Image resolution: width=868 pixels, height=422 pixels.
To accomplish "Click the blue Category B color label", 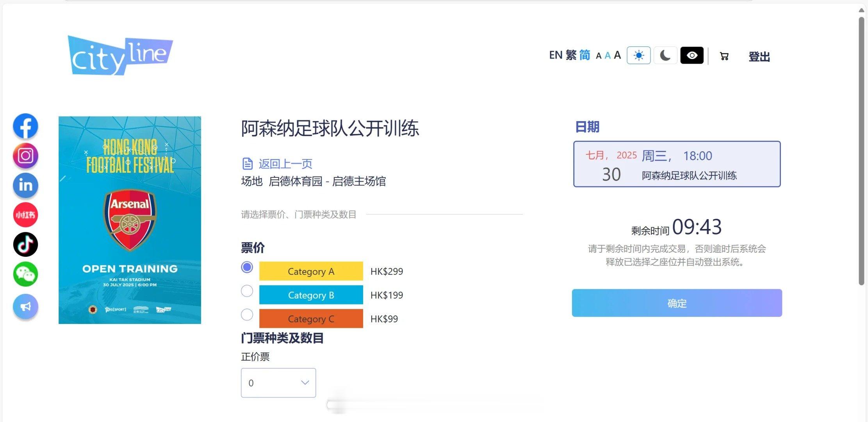I will point(311,295).
